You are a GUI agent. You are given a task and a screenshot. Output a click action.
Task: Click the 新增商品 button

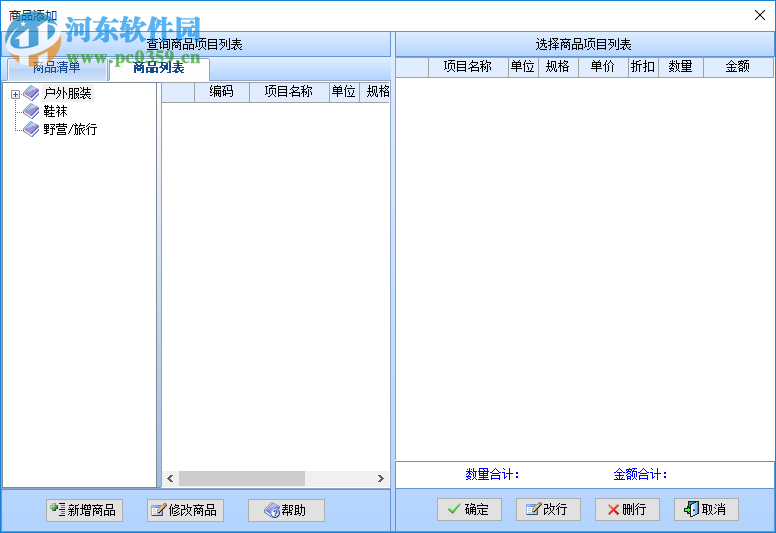85,510
